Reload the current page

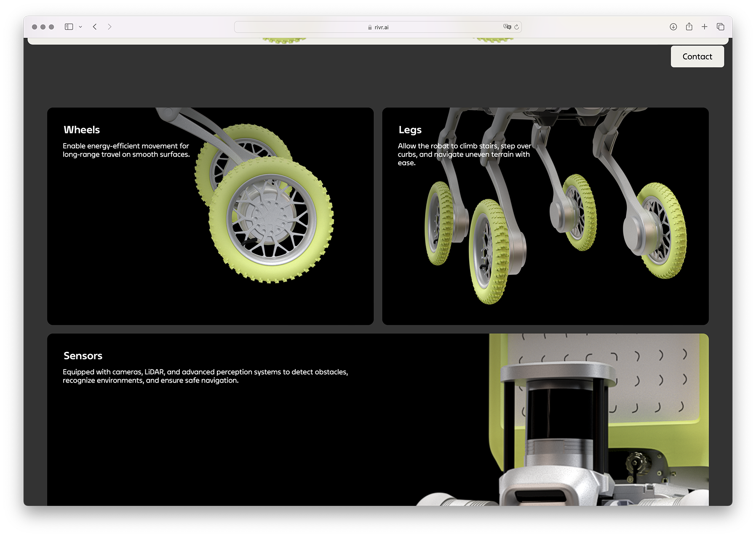click(516, 27)
